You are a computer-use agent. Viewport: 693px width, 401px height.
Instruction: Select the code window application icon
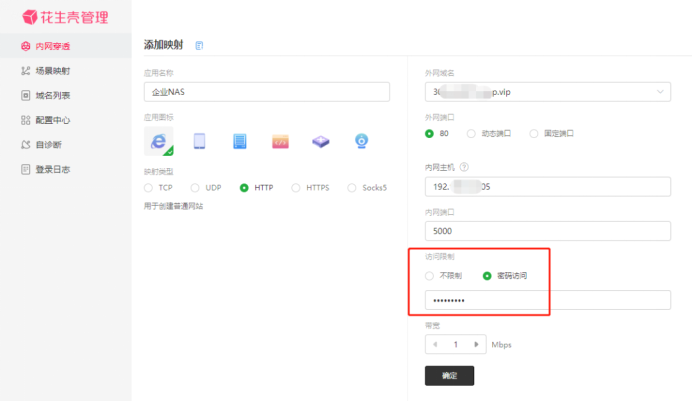pyautogui.click(x=280, y=142)
